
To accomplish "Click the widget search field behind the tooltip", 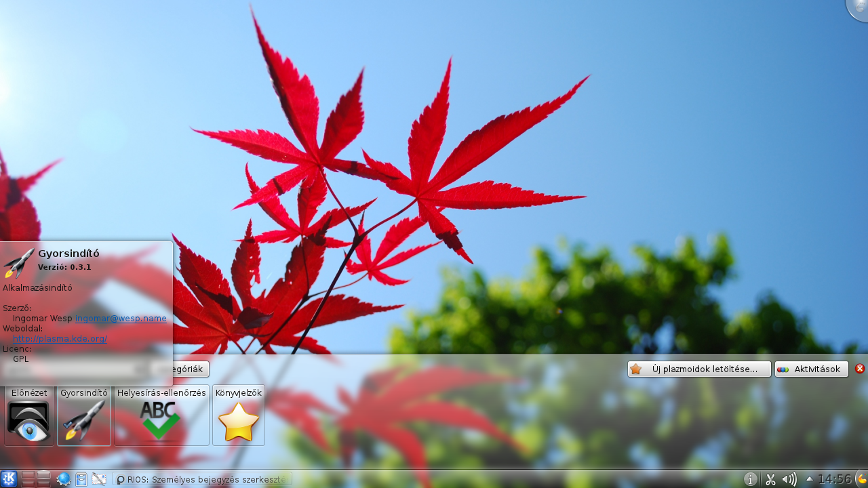I will point(75,369).
